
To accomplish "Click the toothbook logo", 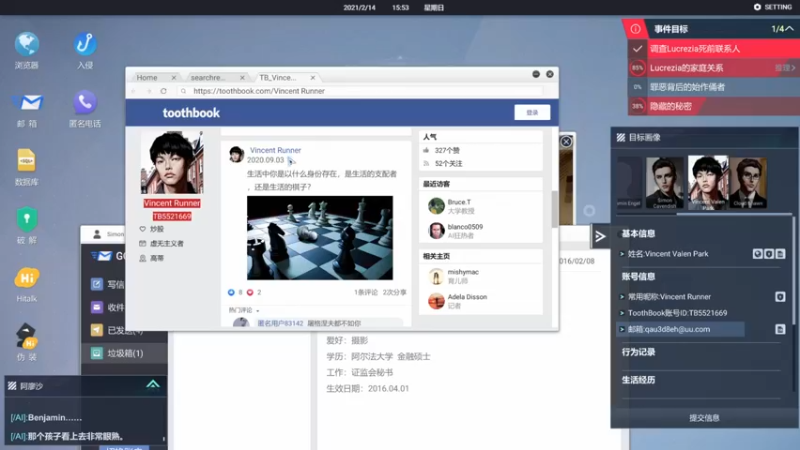I will (191, 113).
